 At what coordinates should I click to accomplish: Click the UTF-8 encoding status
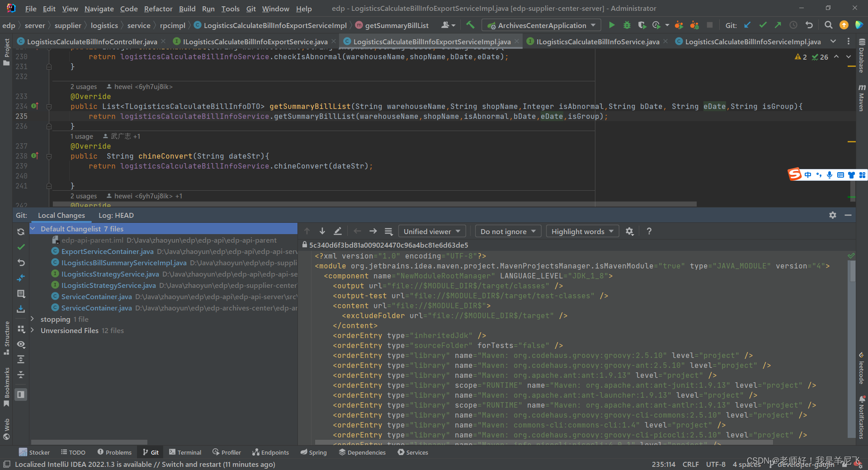pos(716,464)
